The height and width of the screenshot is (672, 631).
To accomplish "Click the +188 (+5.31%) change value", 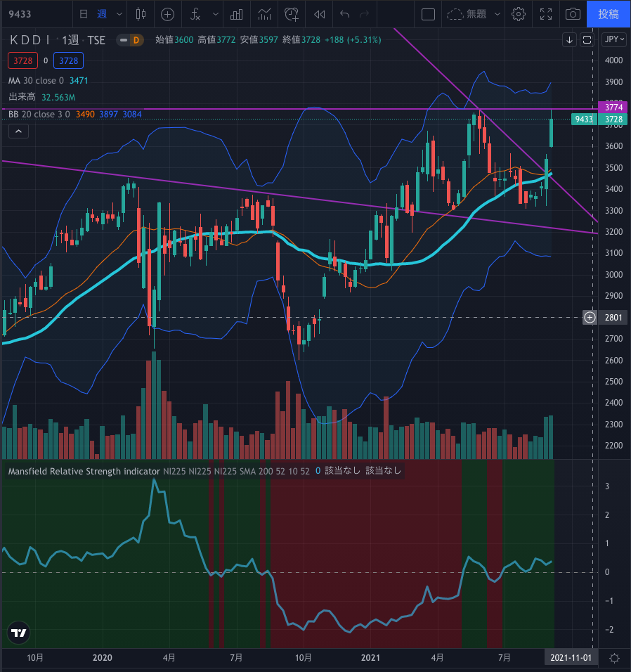I will point(353,40).
